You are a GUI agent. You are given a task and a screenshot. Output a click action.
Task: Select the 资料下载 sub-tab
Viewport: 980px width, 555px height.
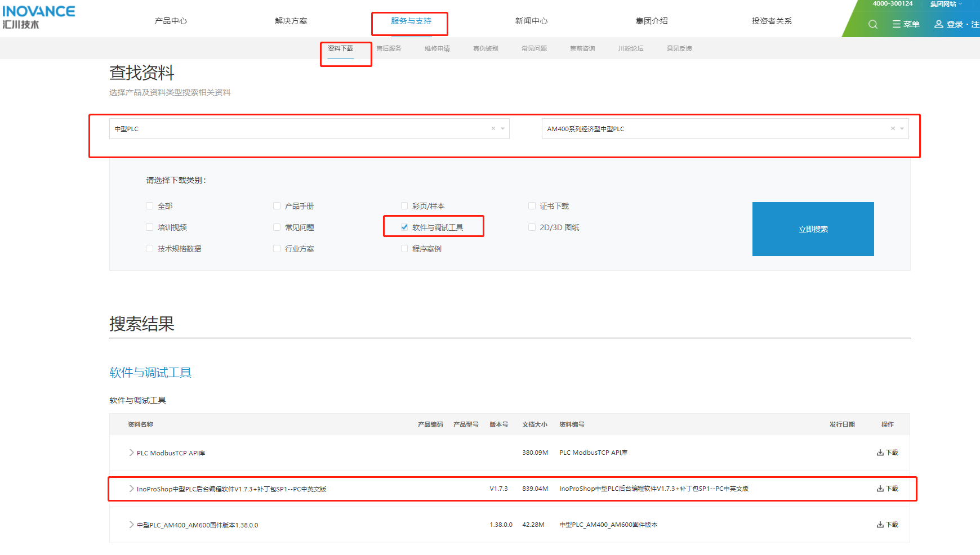[x=341, y=48]
